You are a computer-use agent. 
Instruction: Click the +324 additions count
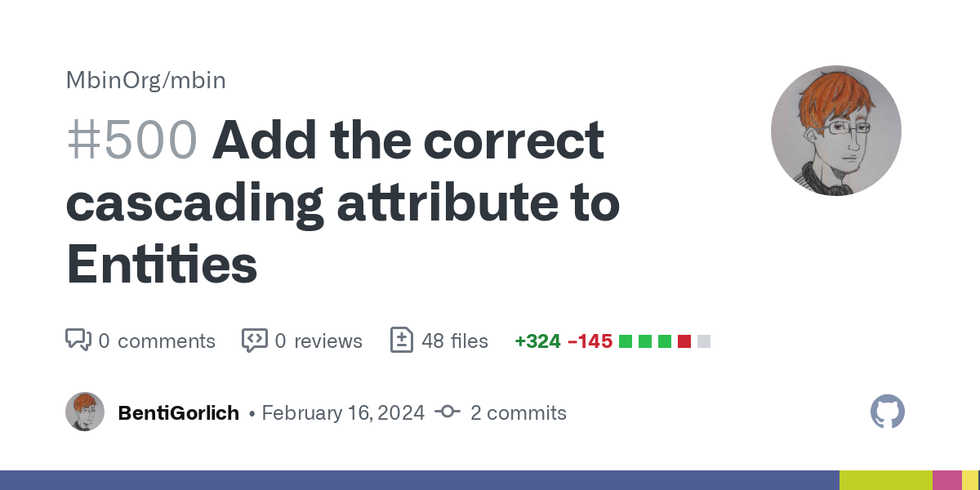tap(537, 341)
